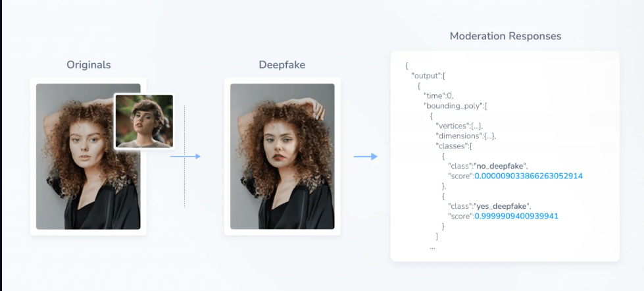The image size is (644, 291).
Task: Click the Originals heading
Action: [x=89, y=65]
